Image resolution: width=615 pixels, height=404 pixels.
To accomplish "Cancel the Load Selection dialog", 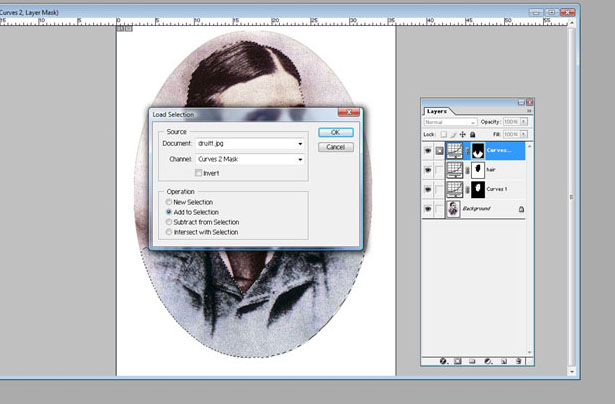I will click(335, 147).
